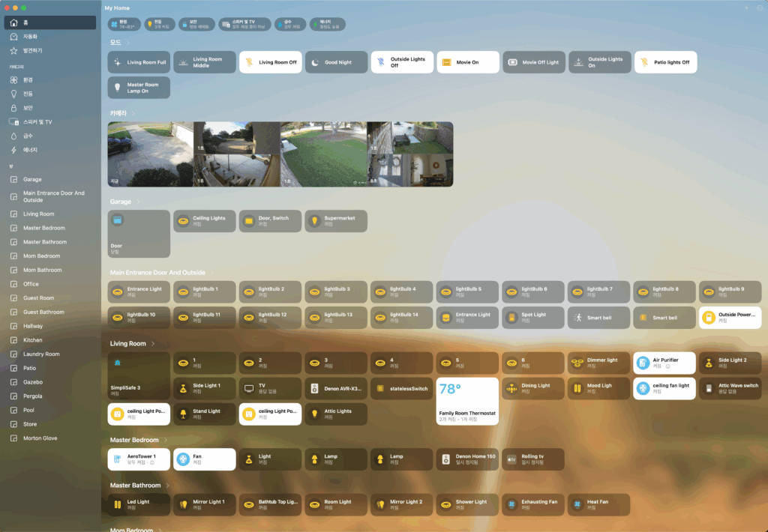Image resolution: width=768 pixels, height=532 pixels.
Task: Click the speaker icon beside 스피커 및 TV
Action: pos(13,122)
